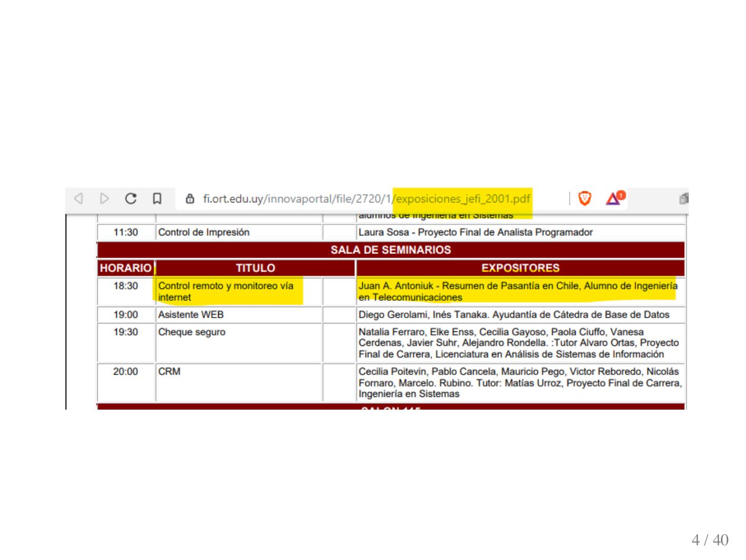This screenshot has height=560, width=746.
Task: Click the partially visible extension icon at the toolbar edge
Action: (x=683, y=199)
